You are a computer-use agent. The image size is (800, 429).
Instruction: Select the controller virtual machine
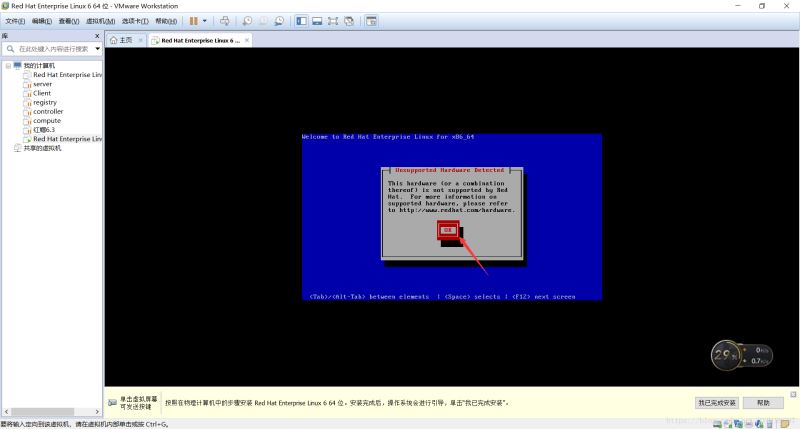pos(48,111)
